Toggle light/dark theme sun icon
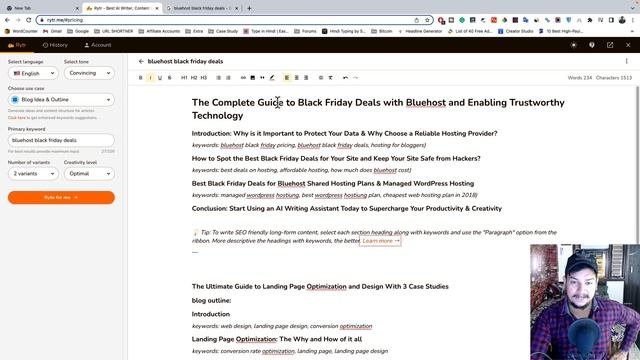 (x=574, y=45)
